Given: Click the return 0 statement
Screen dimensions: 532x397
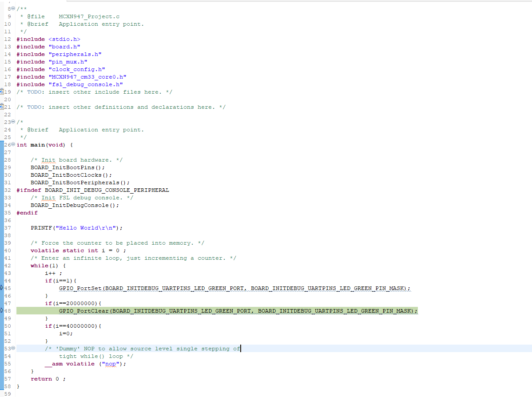Looking at the screenshot, I should [47, 378].
